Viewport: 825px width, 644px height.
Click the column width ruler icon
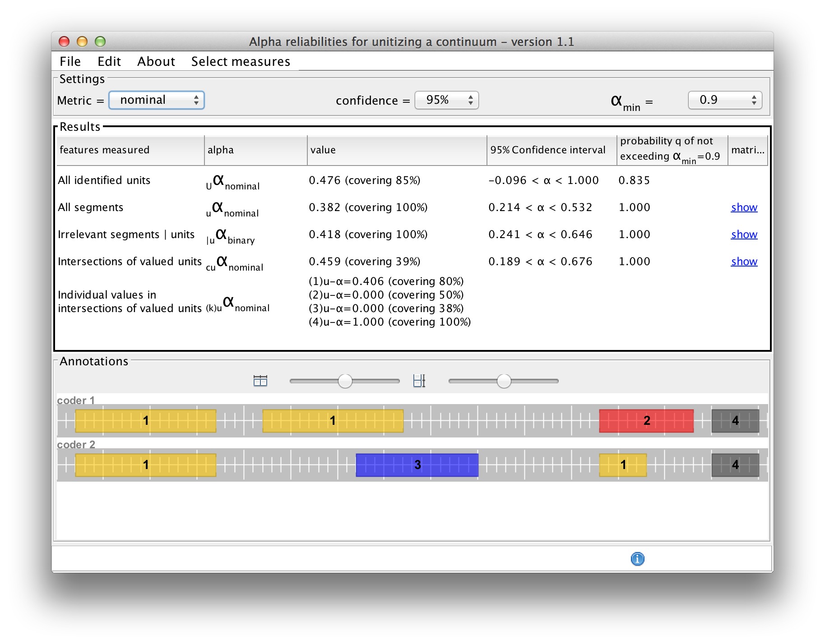click(x=419, y=381)
